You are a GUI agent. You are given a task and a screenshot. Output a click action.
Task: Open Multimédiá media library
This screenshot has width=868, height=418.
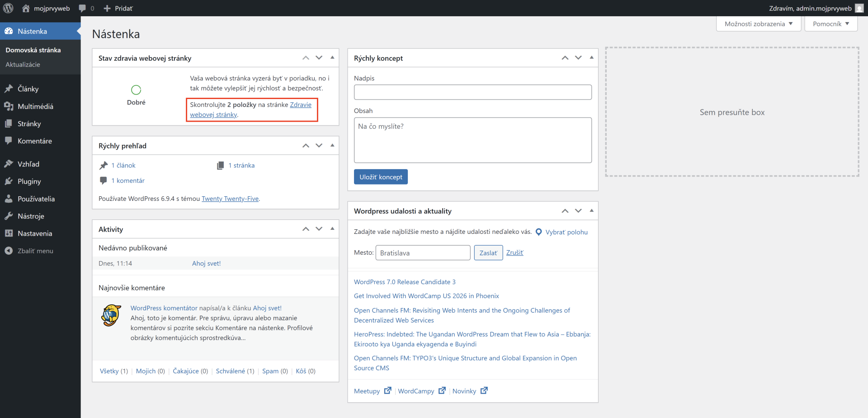coord(40,106)
